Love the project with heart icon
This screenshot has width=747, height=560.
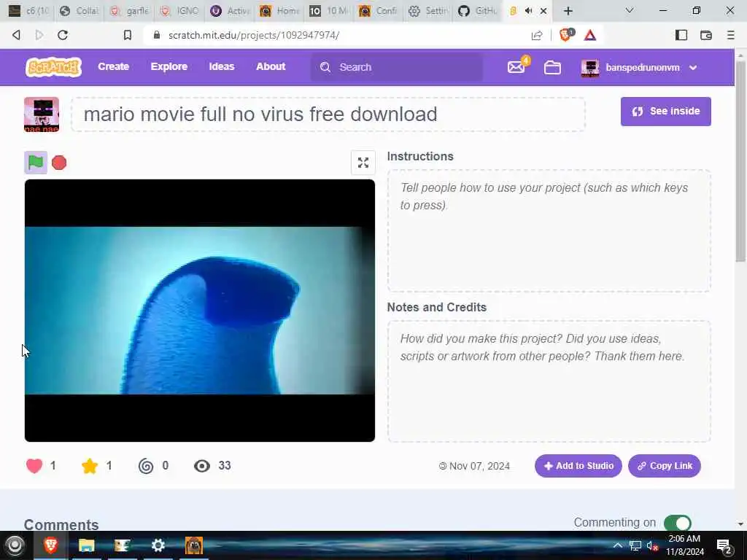point(34,466)
